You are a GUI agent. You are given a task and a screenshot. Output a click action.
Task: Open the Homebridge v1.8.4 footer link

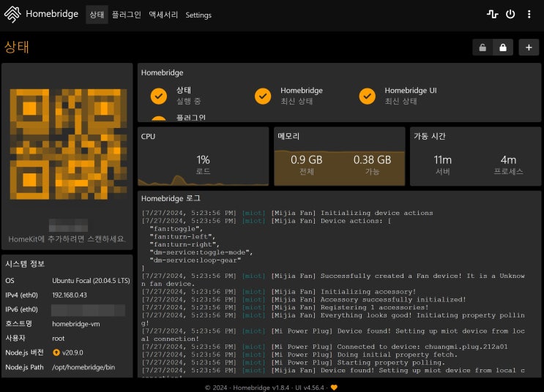261,388
